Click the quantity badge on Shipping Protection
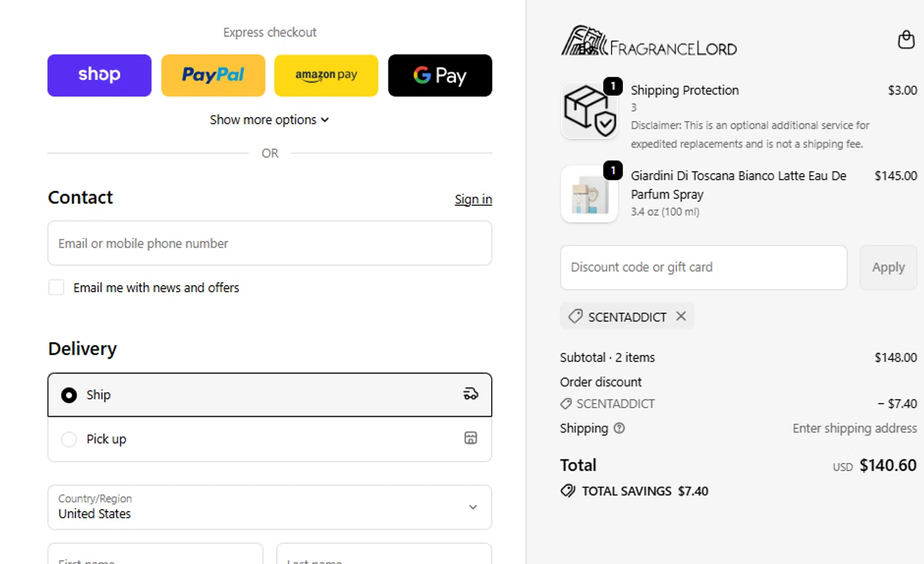Image resolution: width=924 pixels, height=564 pixels. coord(613,86)
